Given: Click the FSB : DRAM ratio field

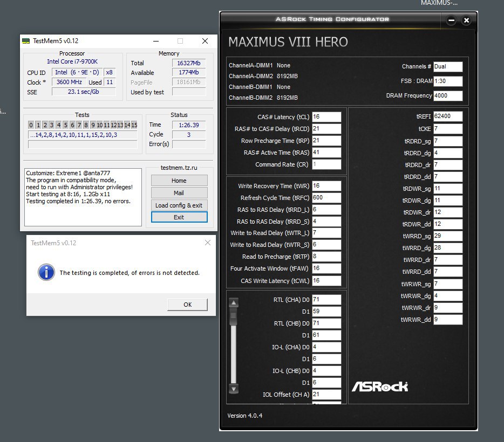Looking at the screenshot, I should click(448, 81).
